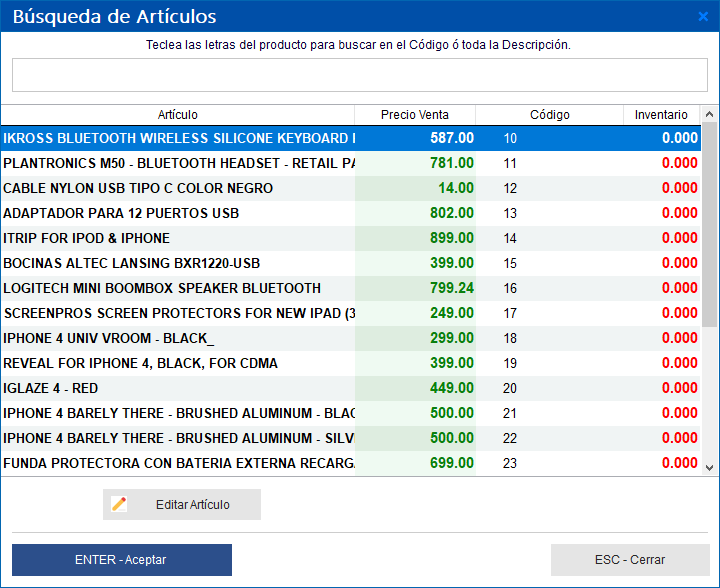Click code 23 in Código column
Viewport: 720px width, 588px height.
coord(510,464)
